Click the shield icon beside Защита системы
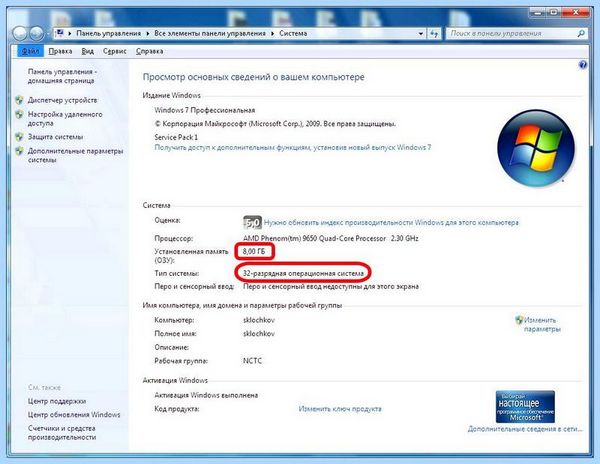 tap(19, 137)
